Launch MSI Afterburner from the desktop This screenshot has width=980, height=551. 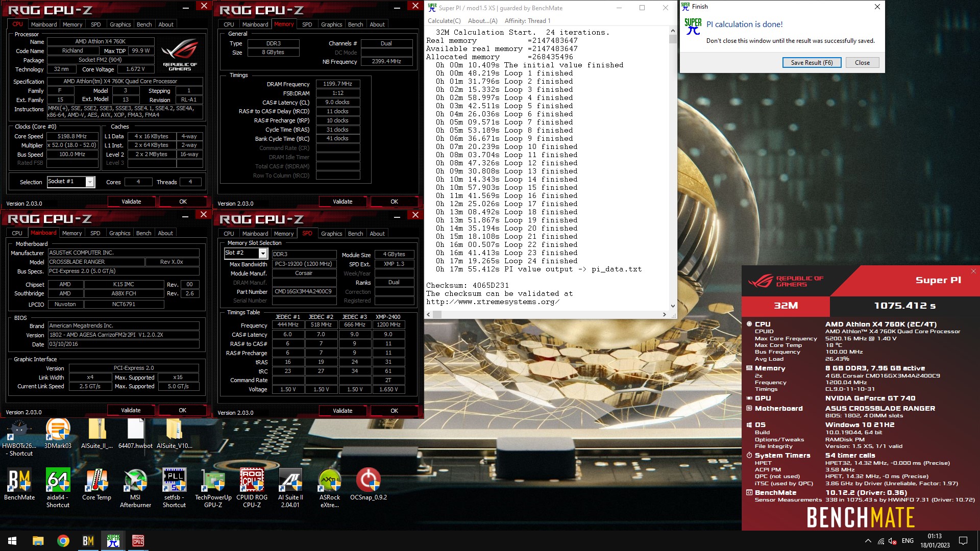pyautogui.click(x=135, y=488)
